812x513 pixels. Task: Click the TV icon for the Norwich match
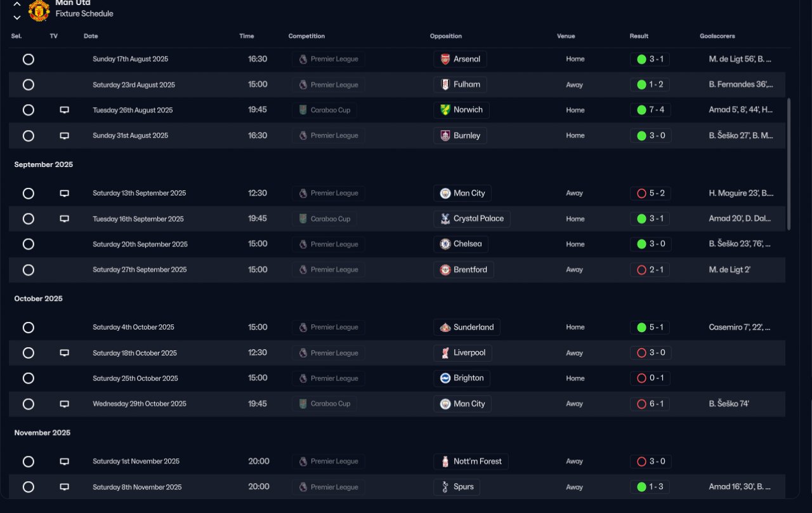pyautogui.click(x=64, y=110)
